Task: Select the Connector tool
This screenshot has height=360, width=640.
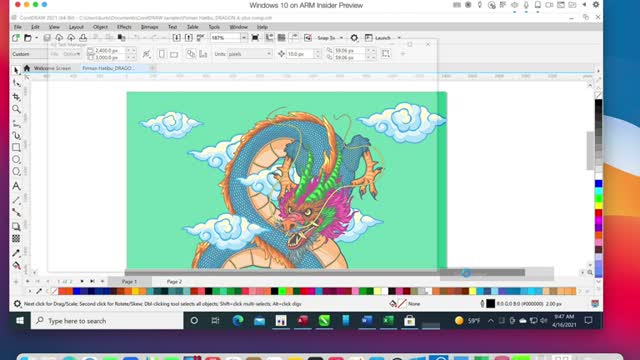Action: 16,212
